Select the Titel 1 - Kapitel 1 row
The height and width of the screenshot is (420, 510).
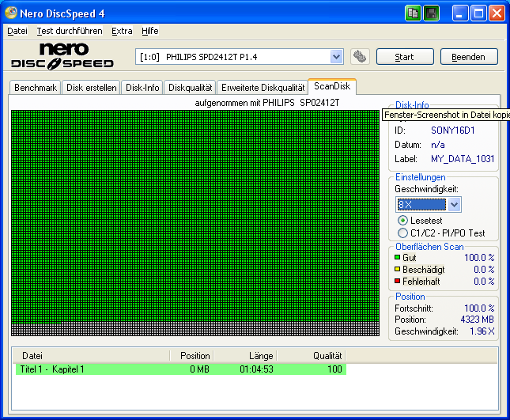tap(180, 369)
